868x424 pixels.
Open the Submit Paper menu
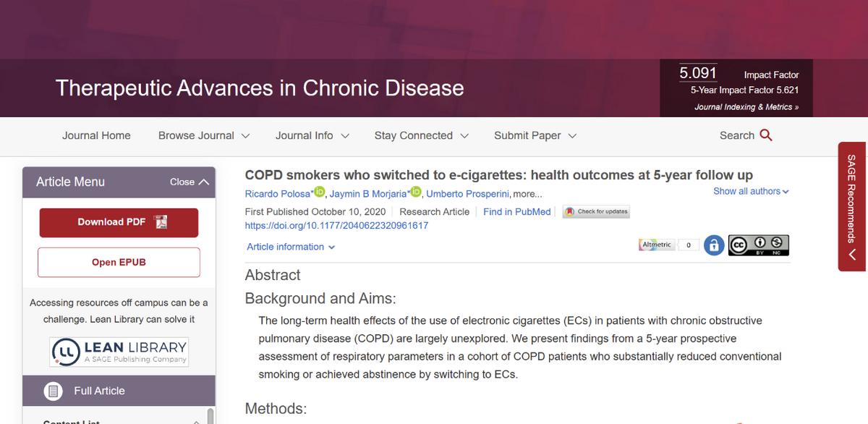(x=535, y=135)
